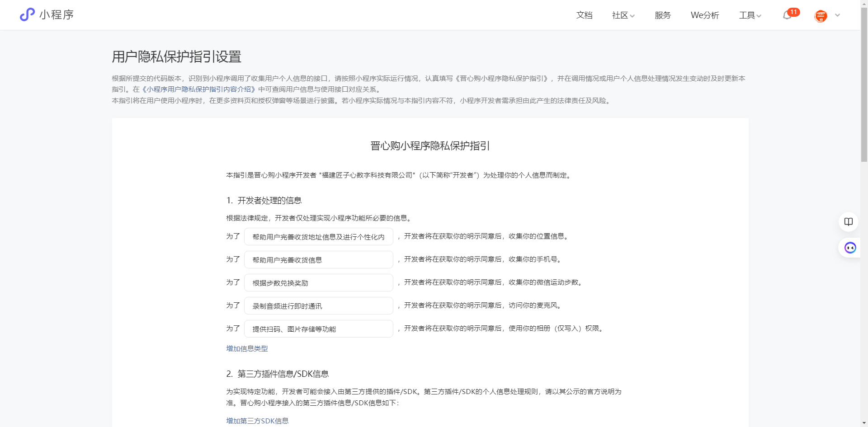The width and height of the screenshot is (868, 427).
Task: Expand the 社区 dropdown menu
Action: tap(623, 15)
